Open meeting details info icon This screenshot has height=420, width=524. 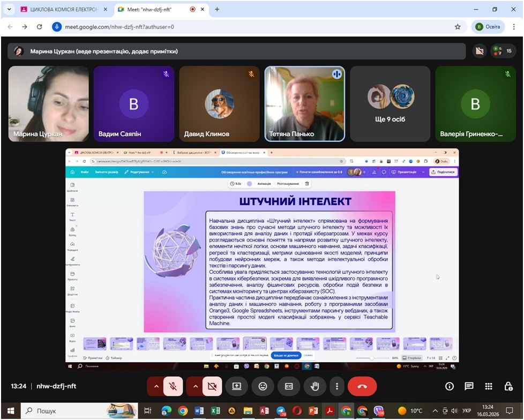(x=449, y=386)
